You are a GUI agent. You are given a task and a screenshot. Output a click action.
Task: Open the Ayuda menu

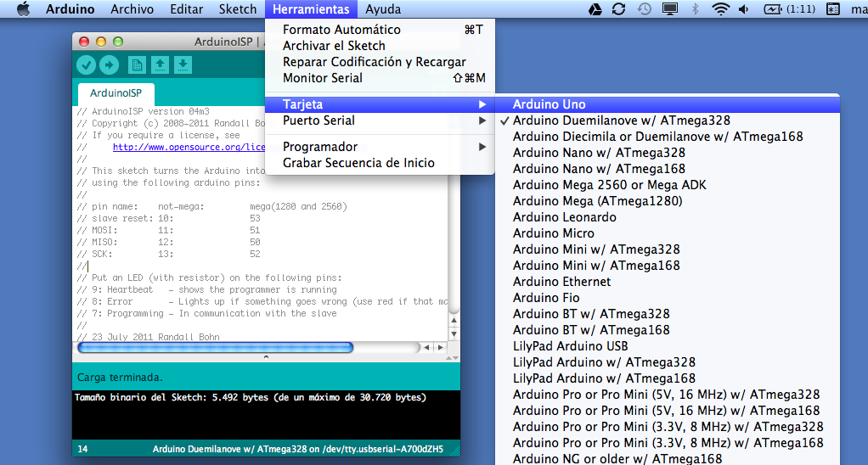[x=383, y=8]
